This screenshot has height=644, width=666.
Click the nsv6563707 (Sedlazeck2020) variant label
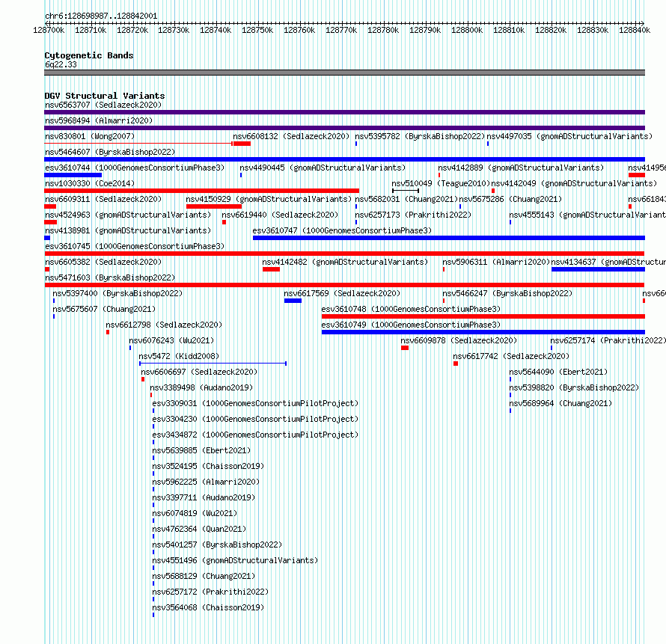coord(103,105)
